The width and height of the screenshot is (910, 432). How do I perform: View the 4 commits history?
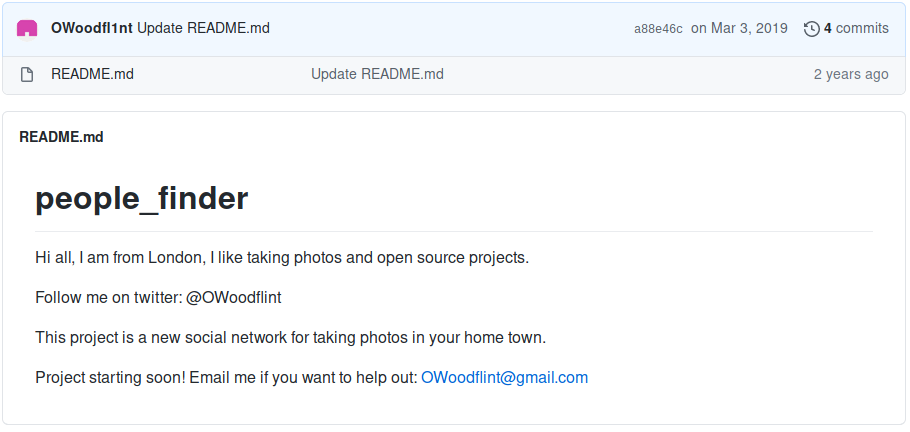(855, 29)
